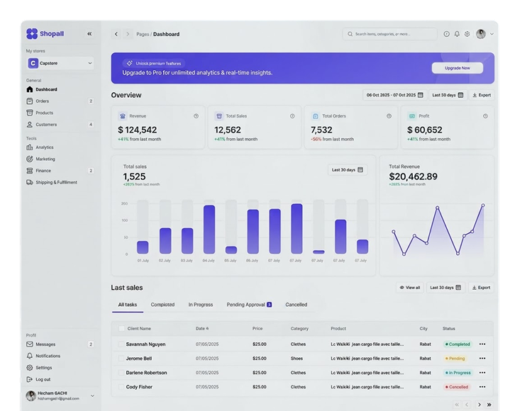This screenshot has height=411, width=532.
Task: Export the Overview data
Action: (482, 95)
